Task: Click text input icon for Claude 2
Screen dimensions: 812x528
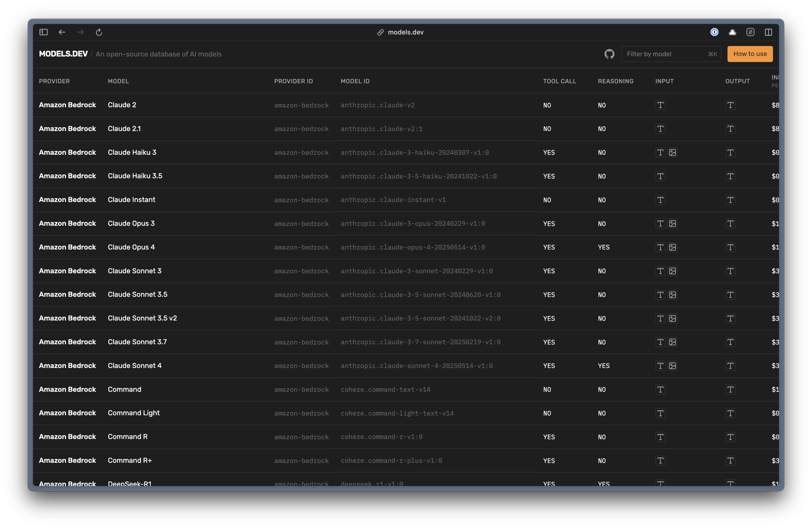Action: click(660, 105)
